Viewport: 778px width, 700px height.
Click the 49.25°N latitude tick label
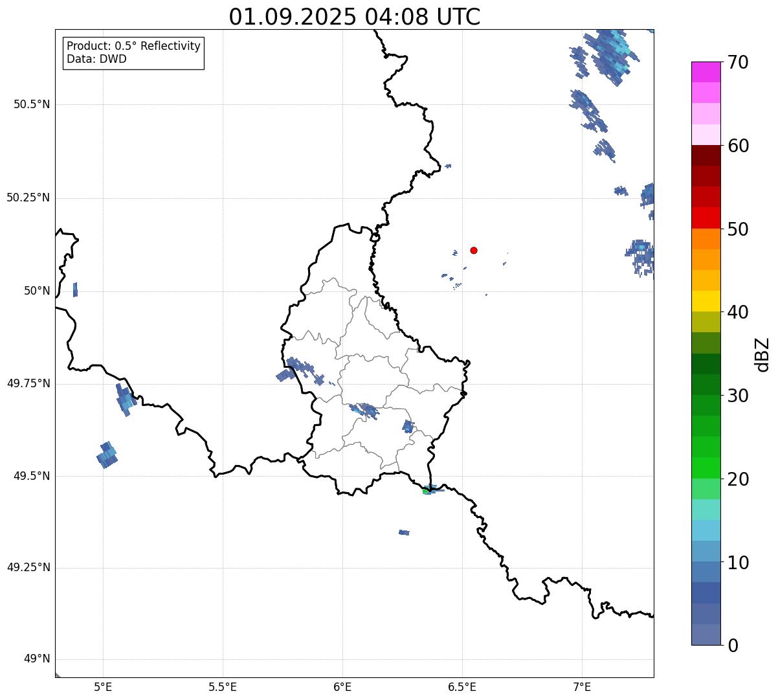tap(28, 567)
